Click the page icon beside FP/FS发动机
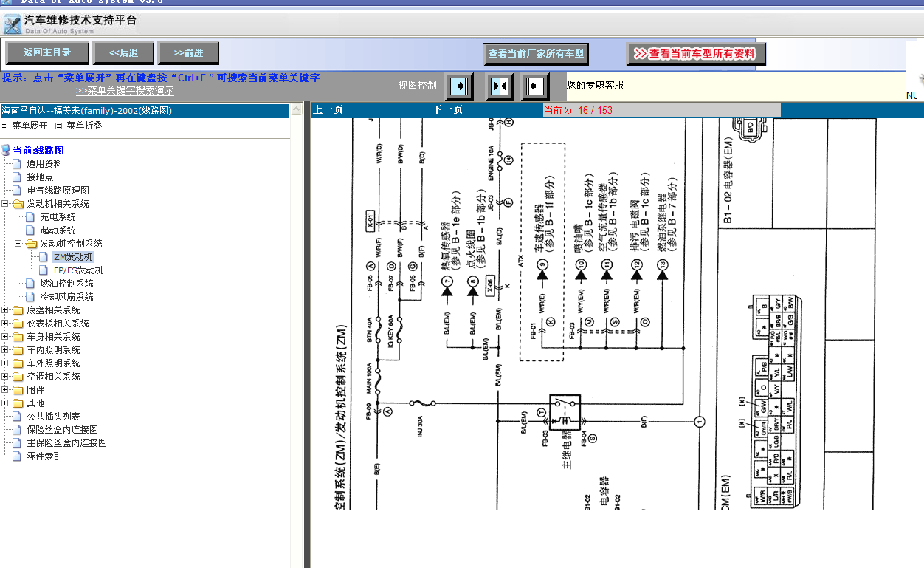This screenshot has width=924, height=568. coord(44,270)
